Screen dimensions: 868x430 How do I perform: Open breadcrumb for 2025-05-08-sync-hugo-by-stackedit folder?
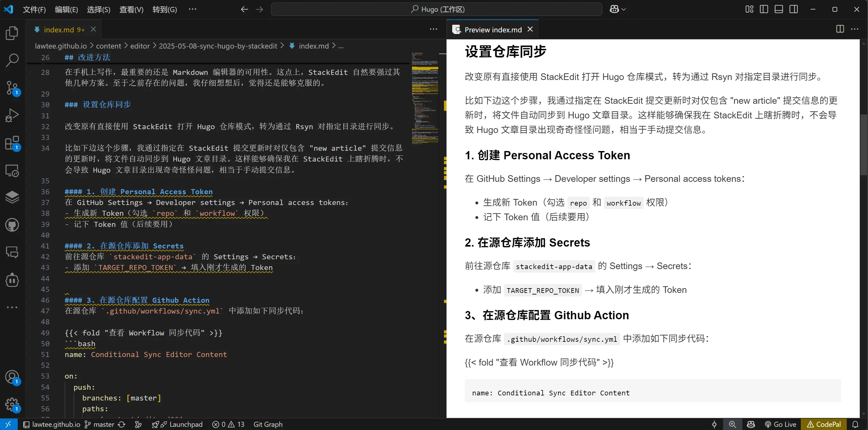[218, 46]
